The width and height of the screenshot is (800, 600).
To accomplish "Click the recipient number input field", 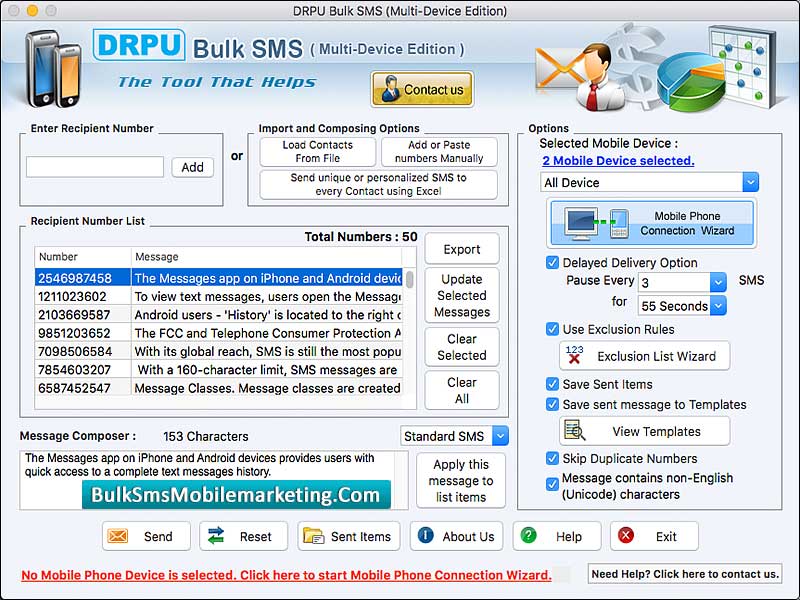I will pyautogui.click(x=95, y=166).
